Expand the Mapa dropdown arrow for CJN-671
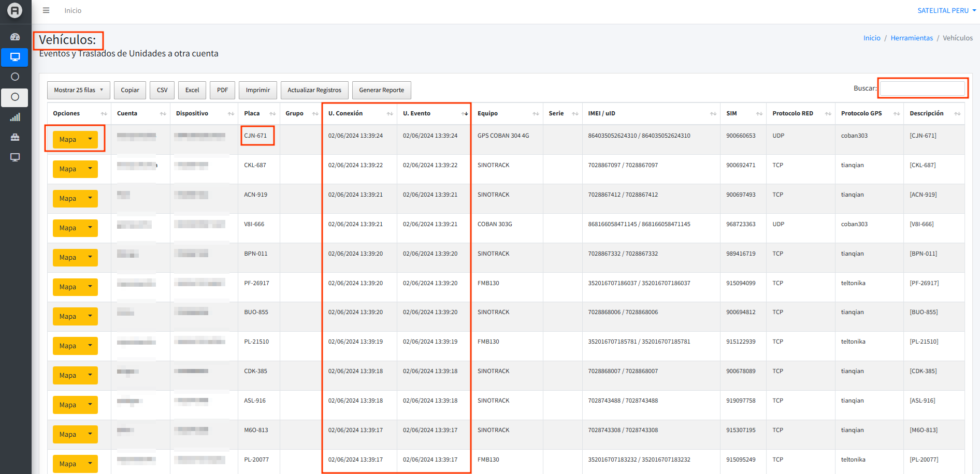This screenshot has height=474, width=980. (x=90, y=139)
